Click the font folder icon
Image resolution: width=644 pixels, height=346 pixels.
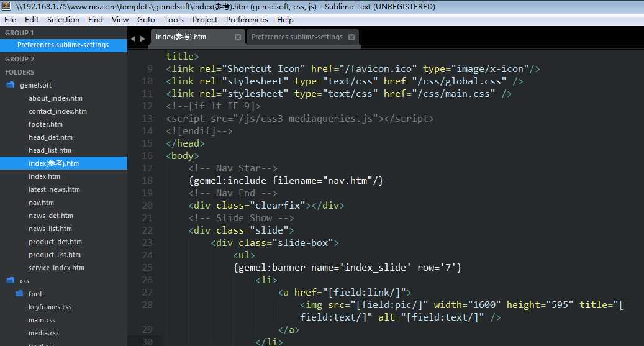point(19,293)
